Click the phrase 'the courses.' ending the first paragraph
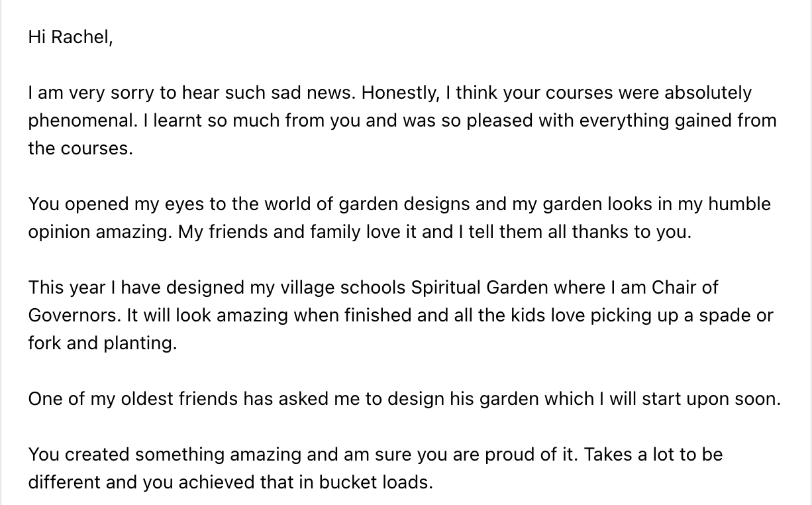This screenshot has width=812, height=505. coord(80,148)
